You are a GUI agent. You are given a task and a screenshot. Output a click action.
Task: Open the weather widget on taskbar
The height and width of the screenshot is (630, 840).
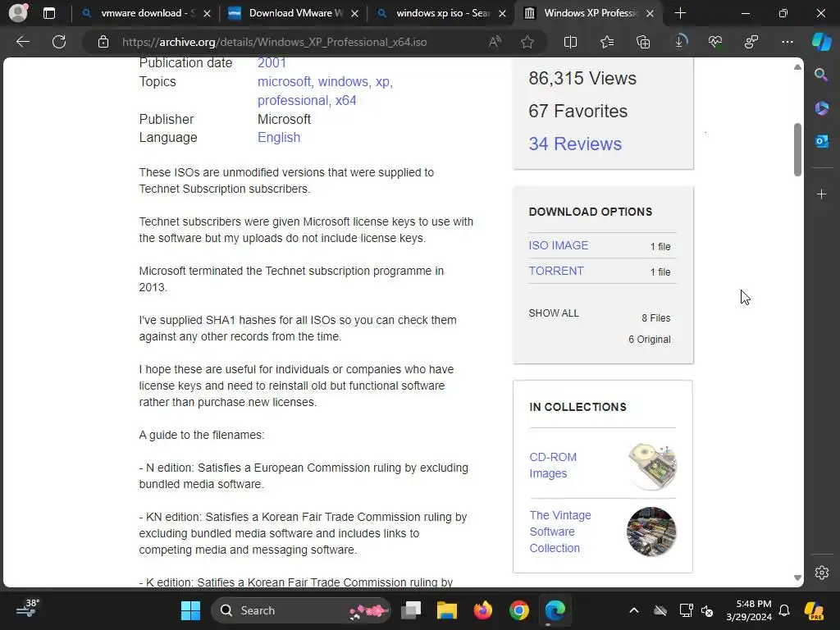pos(28,609)
